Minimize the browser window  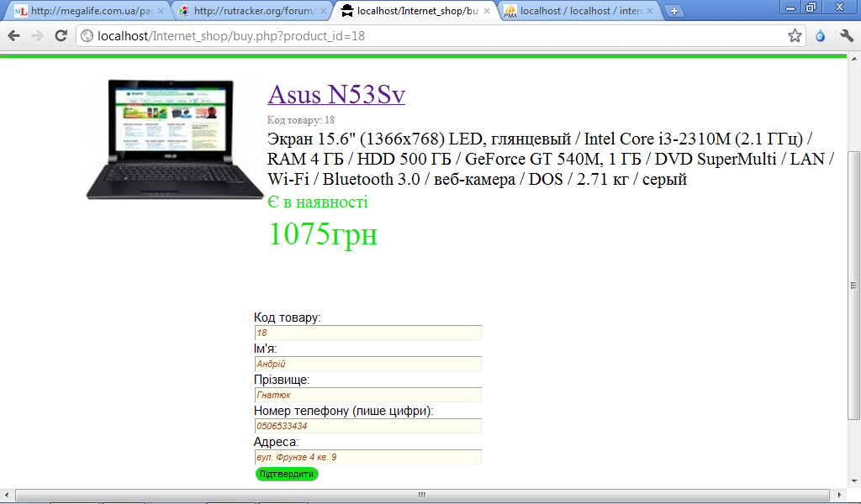790,8
